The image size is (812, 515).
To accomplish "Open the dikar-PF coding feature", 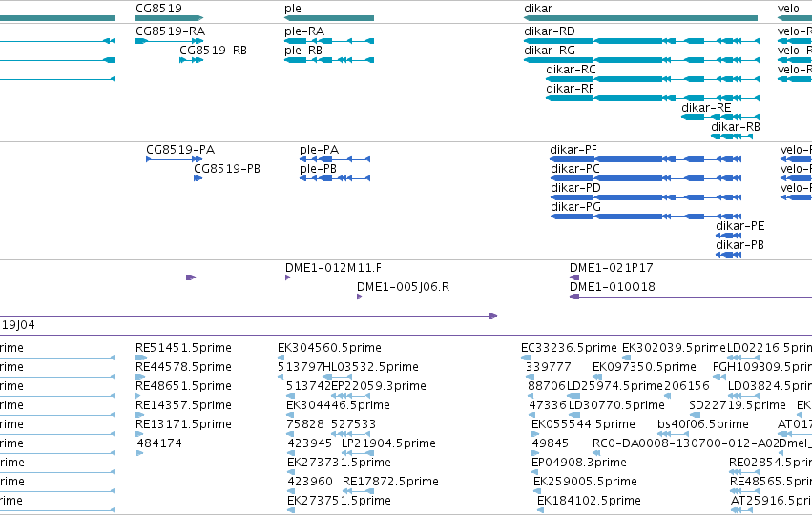I will coord(573,150).
